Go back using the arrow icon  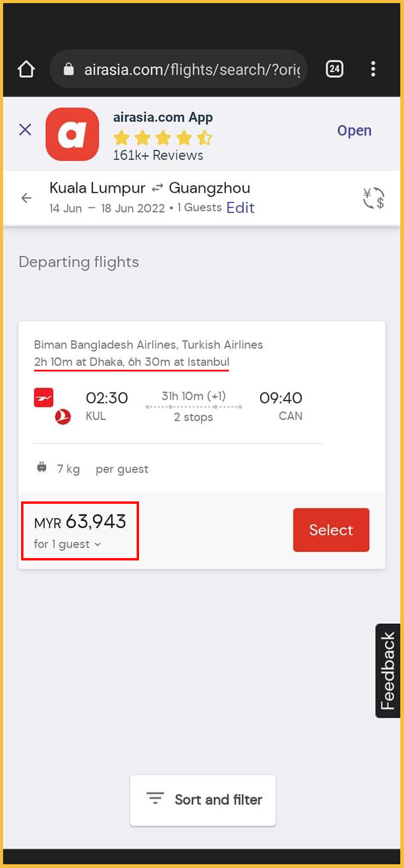click(x=26, y=198)
